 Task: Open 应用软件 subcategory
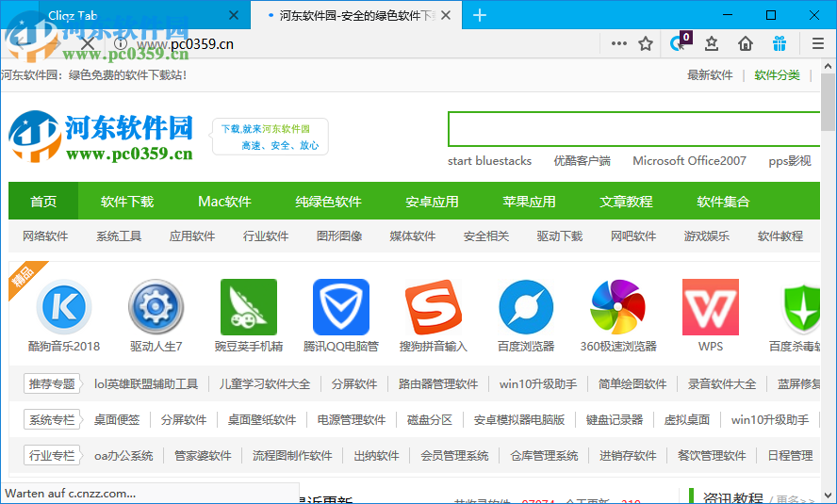point(192,236)
